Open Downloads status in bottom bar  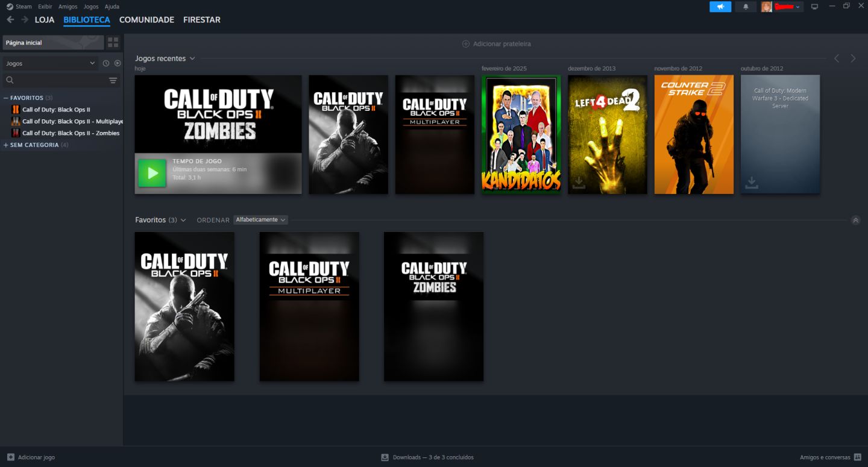click(x=427, y=457)
